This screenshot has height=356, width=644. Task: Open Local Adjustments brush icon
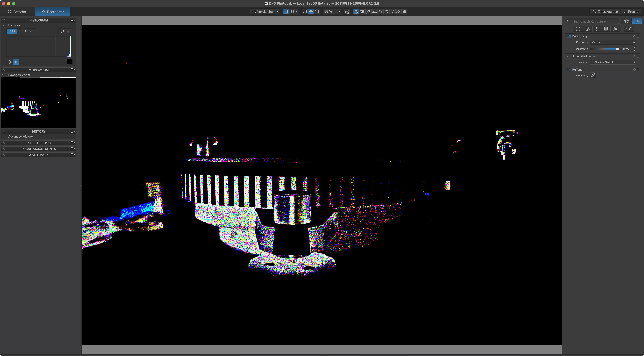click(629, 29)
